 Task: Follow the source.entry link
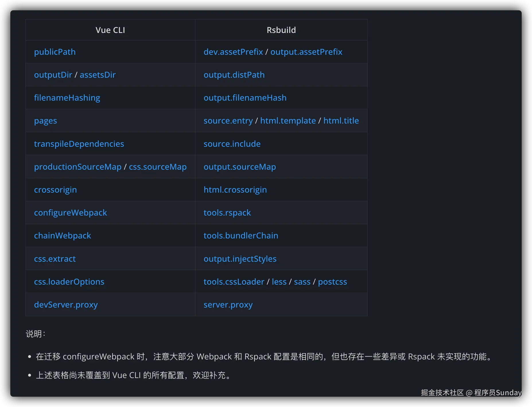click(x=228, y=121)
